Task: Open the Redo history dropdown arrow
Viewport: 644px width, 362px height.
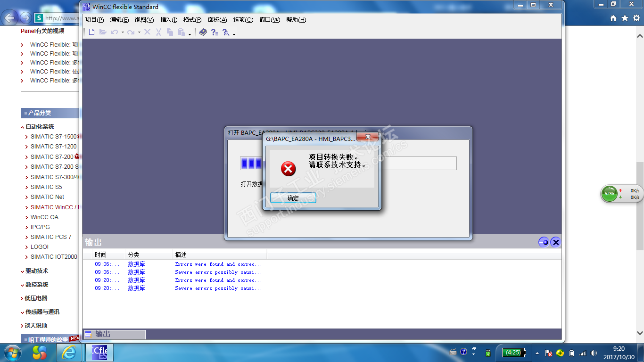Action: 139,33
